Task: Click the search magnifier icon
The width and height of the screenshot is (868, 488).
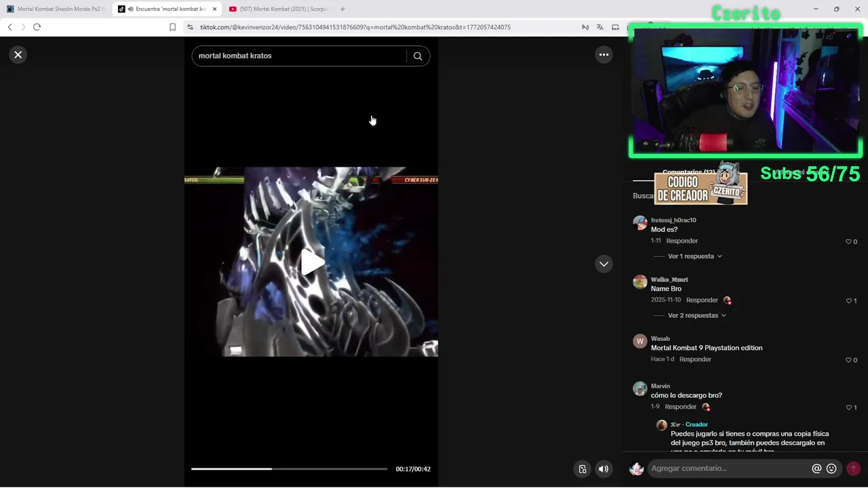Action: pos(418,56)
